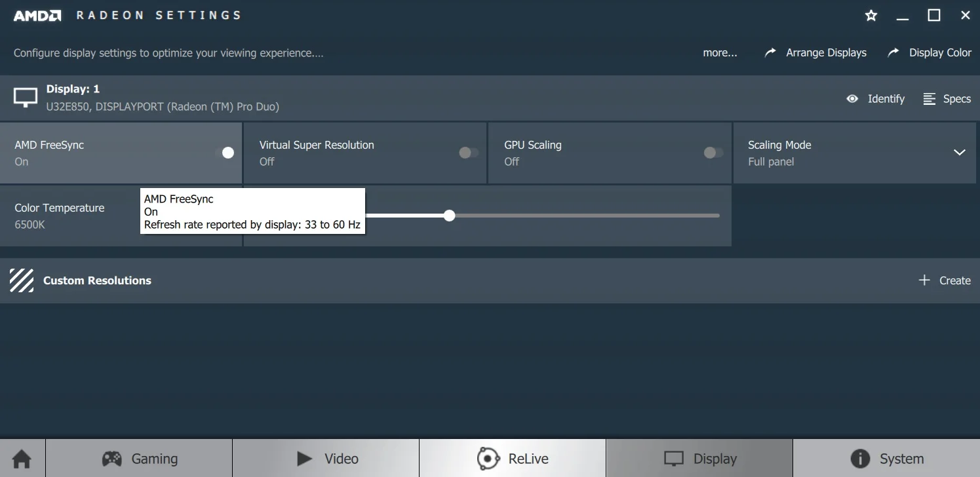Click Create custom resolution
Image resolution: width=980 pixels, height=477 pixels.
[954, 280]
